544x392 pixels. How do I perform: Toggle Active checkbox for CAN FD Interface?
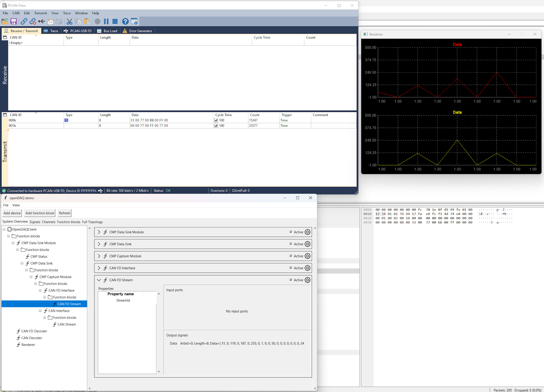291,268
